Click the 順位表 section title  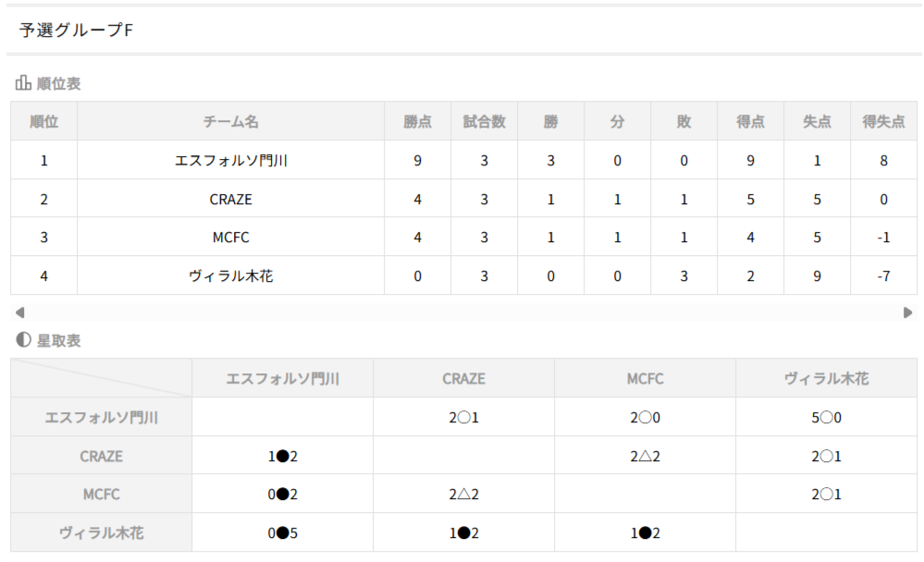(58, 83)
